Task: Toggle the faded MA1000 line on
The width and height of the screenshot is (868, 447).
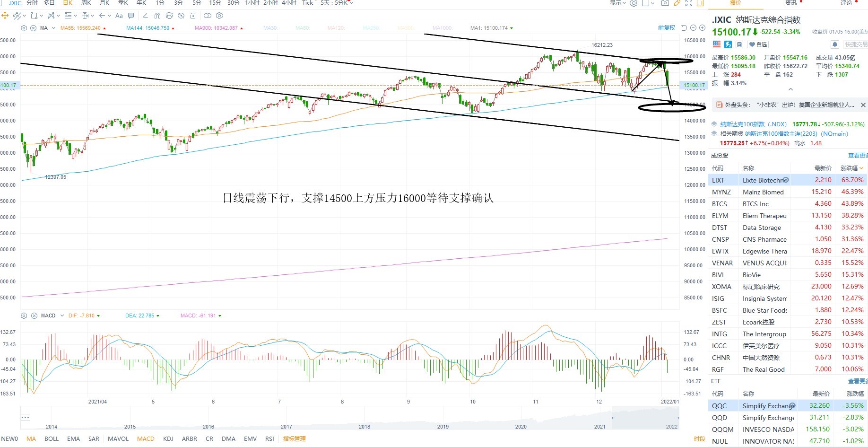Action: (443, 28)
